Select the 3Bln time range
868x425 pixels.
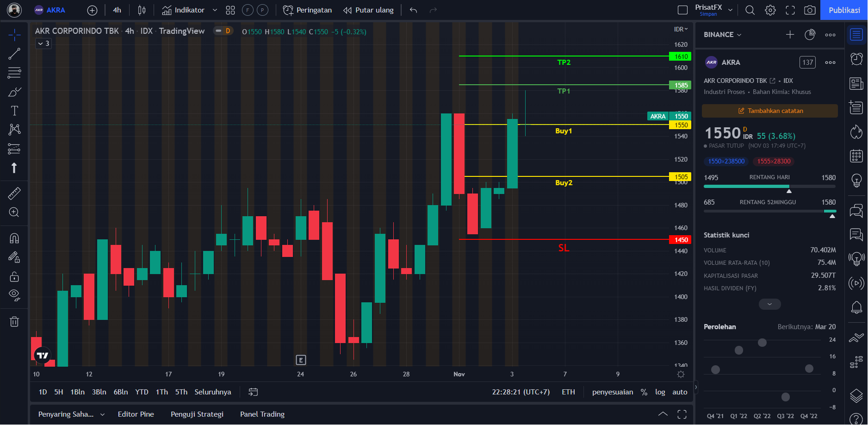coord(99,392)
